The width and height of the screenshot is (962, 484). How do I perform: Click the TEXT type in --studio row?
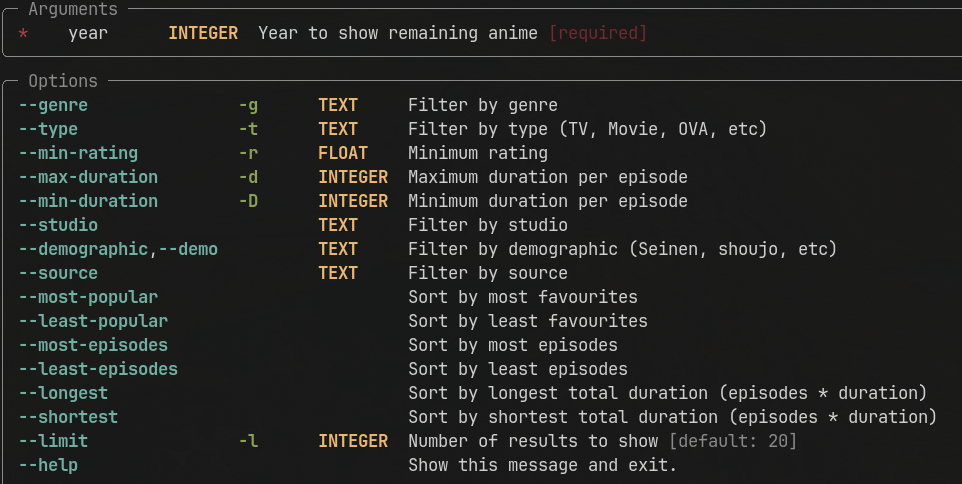338,225
